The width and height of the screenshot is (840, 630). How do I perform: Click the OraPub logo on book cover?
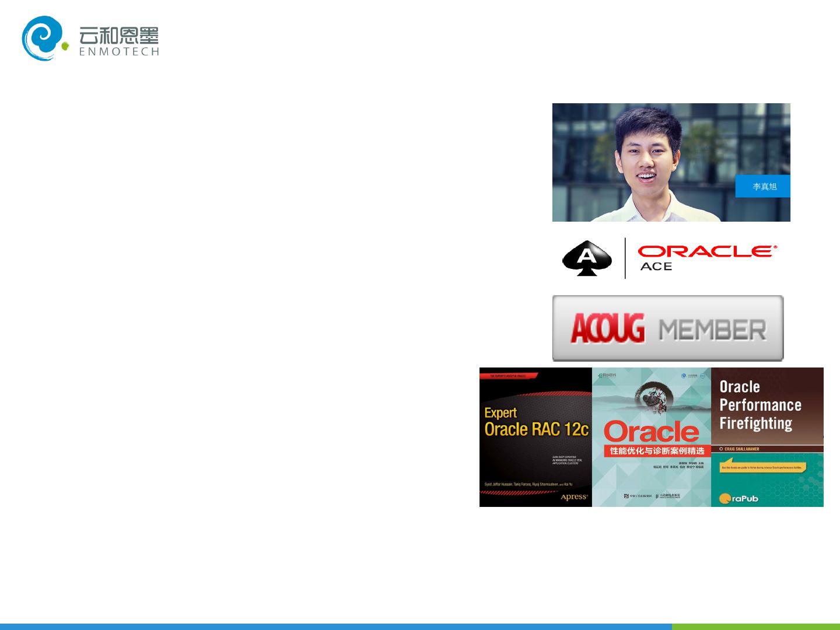[738, 498]
